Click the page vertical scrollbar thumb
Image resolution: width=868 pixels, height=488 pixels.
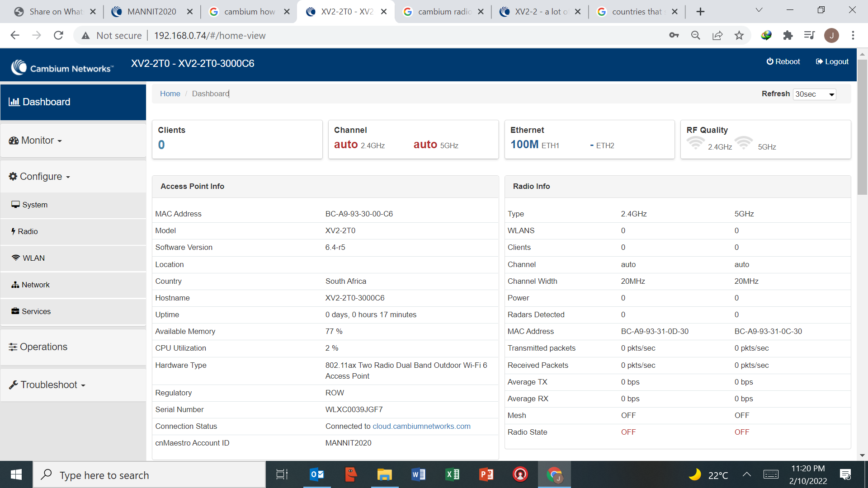pyautogui.click(x=862, y=127)
